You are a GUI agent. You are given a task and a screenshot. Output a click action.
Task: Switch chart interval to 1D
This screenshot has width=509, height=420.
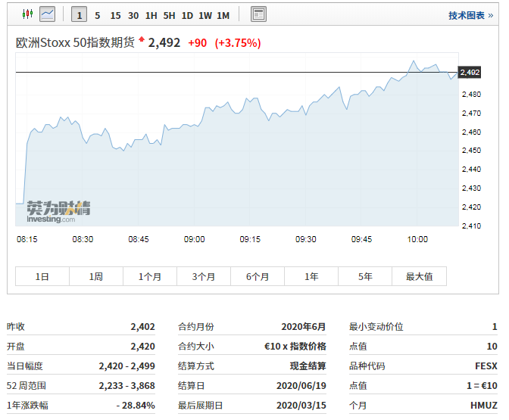(187, 15)
